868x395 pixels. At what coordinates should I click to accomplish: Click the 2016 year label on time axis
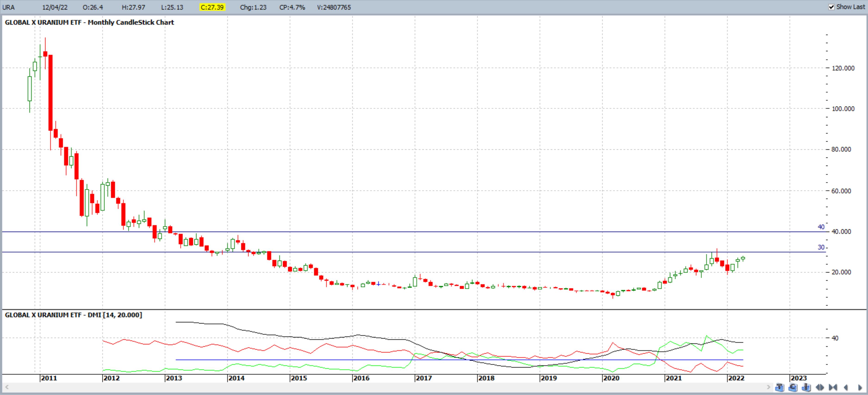coord(361,378)
